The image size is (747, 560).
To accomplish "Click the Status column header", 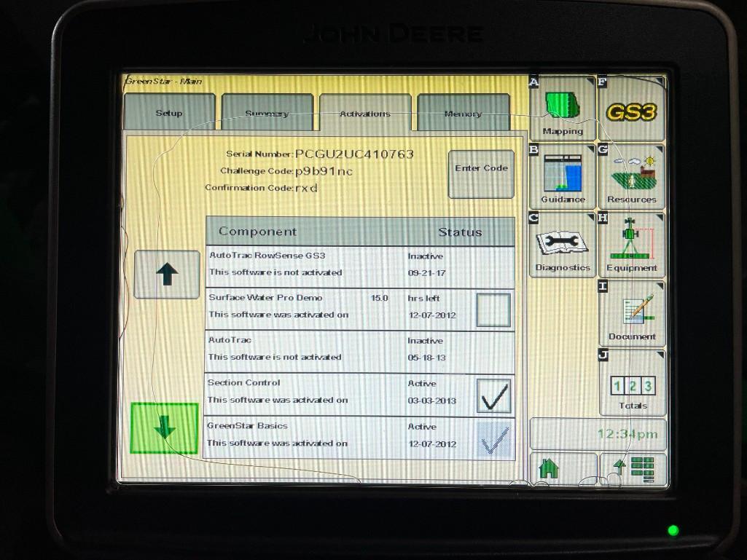I will [x=460, y=232].
